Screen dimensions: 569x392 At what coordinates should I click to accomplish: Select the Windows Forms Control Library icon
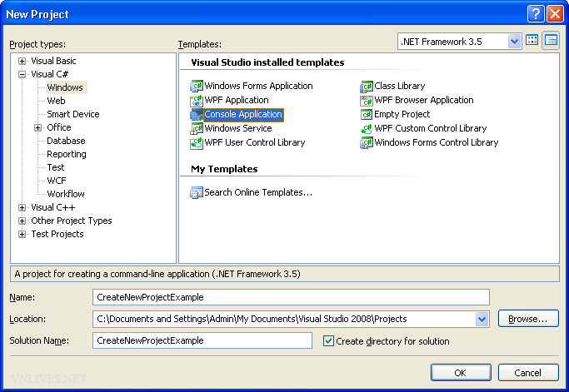point(367,142)
